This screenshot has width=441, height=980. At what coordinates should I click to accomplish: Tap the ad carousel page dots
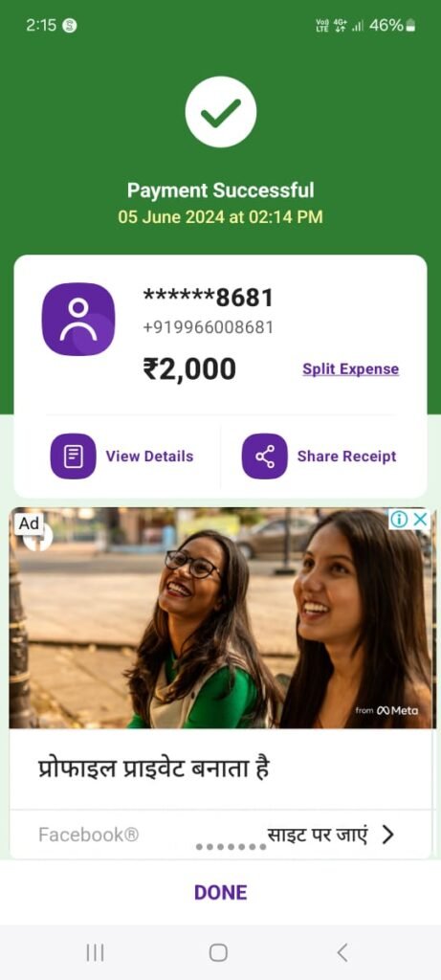pos(231,847)
